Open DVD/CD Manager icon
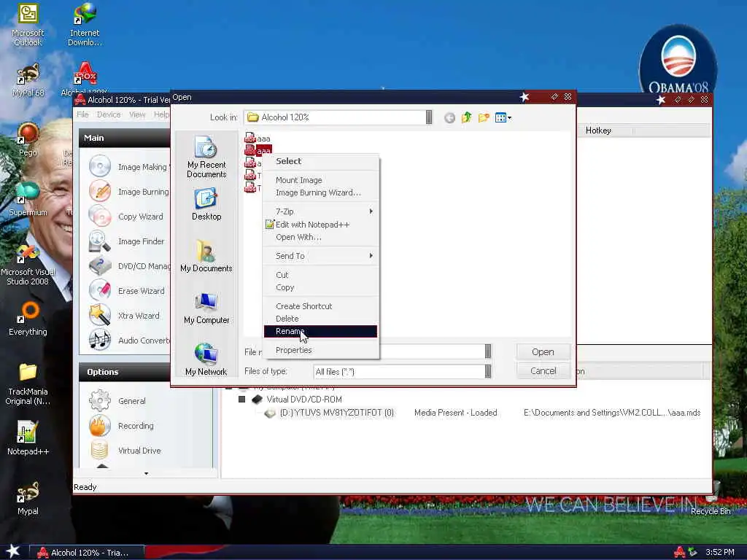747x560 pixels. click(100, 265)
